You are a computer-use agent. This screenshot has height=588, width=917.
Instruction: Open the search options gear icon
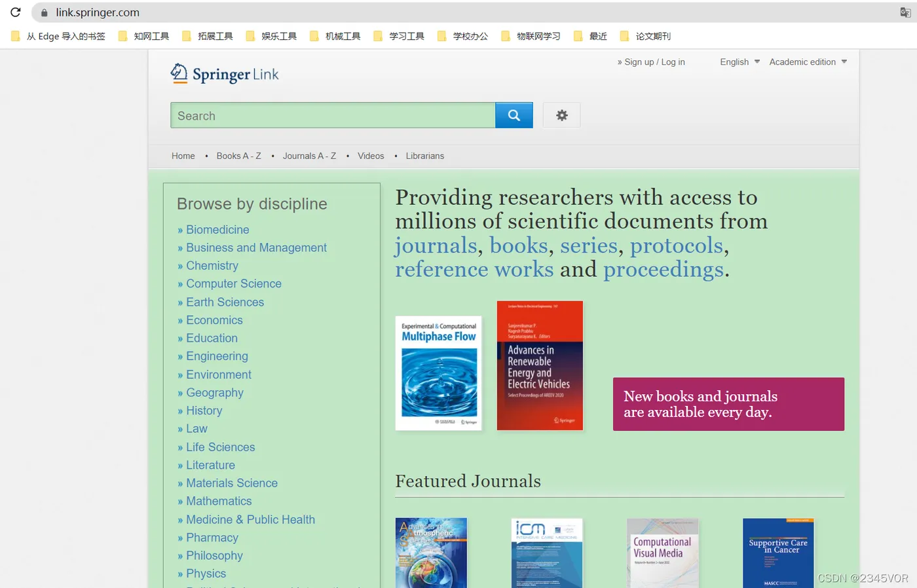(562, 115)
